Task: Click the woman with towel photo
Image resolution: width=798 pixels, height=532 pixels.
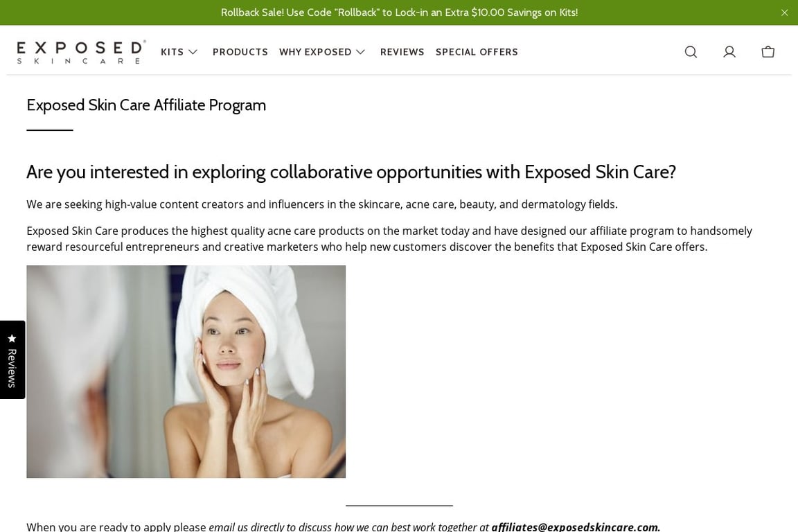Action: pos(186,371)
